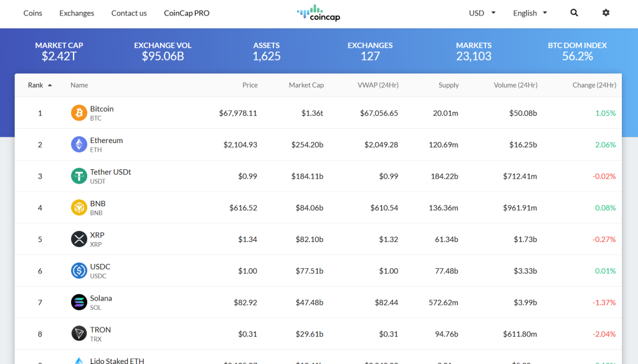Image resolution: width=638 pixels, height=364 pixels.
Task: Click the USDC coin icon
Action: click(x=79, y=271)
